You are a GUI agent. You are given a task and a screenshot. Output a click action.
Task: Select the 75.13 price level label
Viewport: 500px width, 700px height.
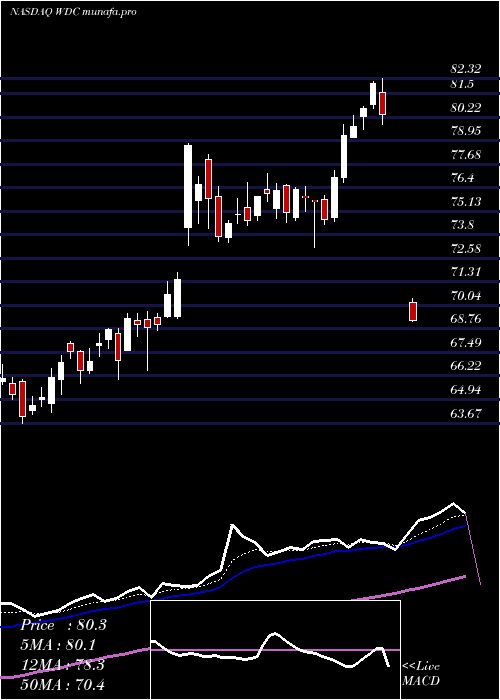466,202
